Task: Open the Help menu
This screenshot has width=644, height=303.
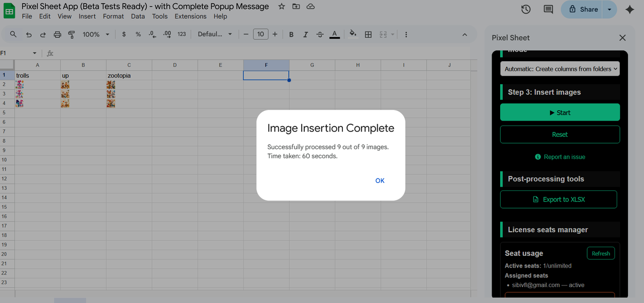Action: (220, 16)
